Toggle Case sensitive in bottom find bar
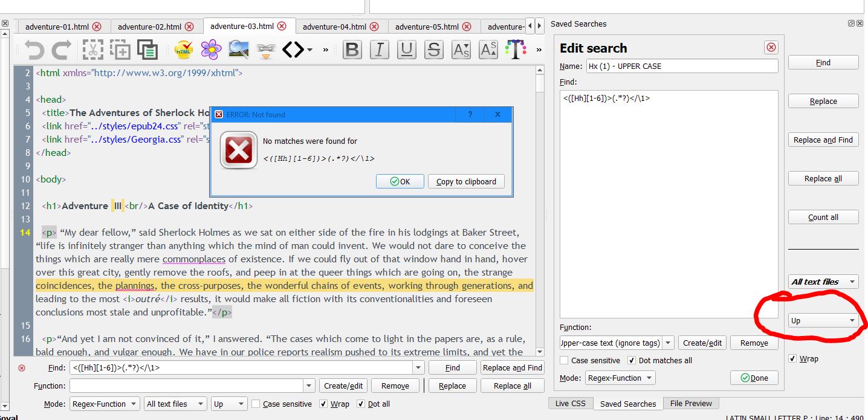868x420 pixels. (x=256, y=404)
